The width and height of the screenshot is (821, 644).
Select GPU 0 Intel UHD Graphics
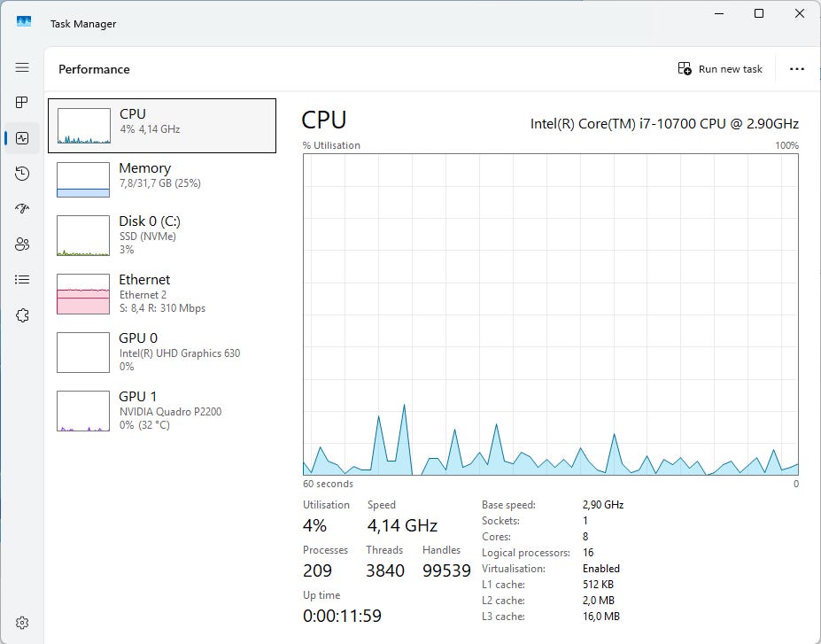click(162, 352)
